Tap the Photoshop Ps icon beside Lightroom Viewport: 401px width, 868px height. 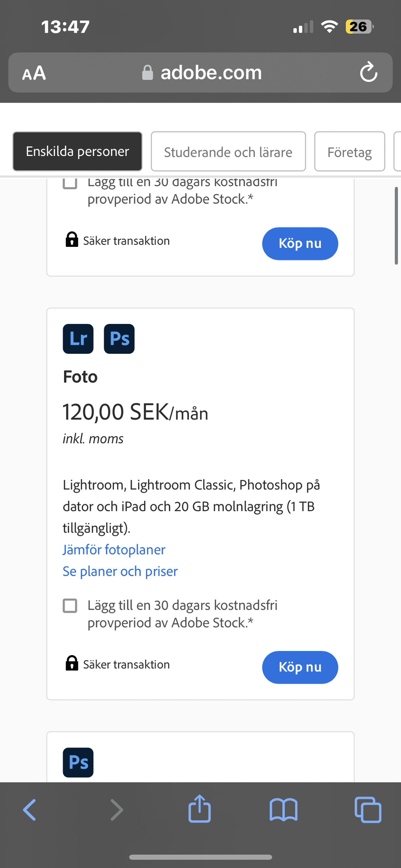pyautogui.click(x=119, y=339)
